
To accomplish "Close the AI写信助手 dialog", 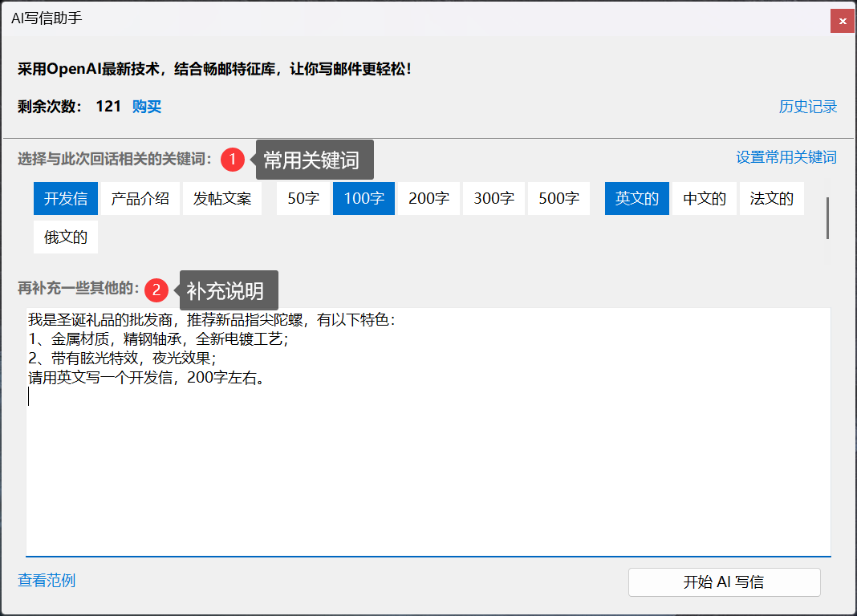I will click(x=843, y=22).
